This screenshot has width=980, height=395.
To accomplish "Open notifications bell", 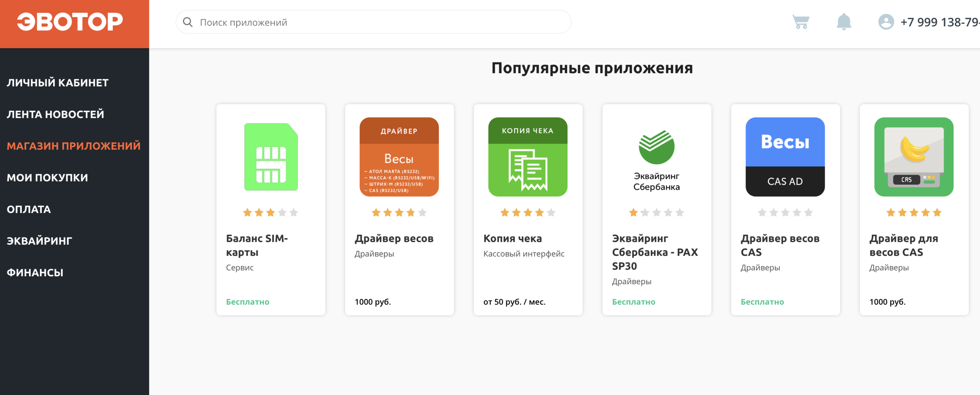I will pyautogui.click(x=844, y=22).
